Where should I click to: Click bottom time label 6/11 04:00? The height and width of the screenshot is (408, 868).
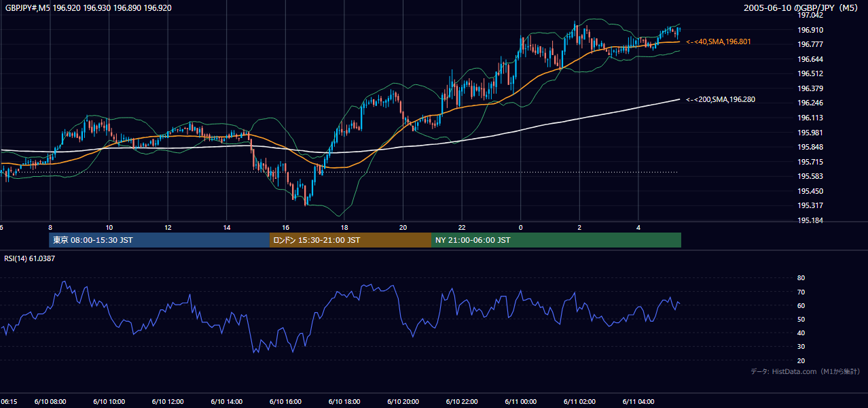tap(638, 402)
